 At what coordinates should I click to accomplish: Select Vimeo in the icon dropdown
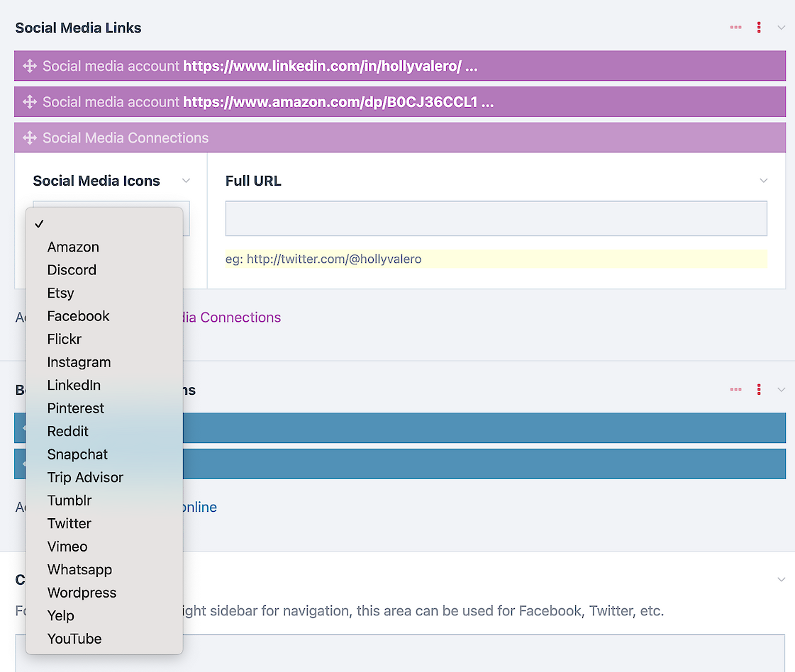click(104, 547)
